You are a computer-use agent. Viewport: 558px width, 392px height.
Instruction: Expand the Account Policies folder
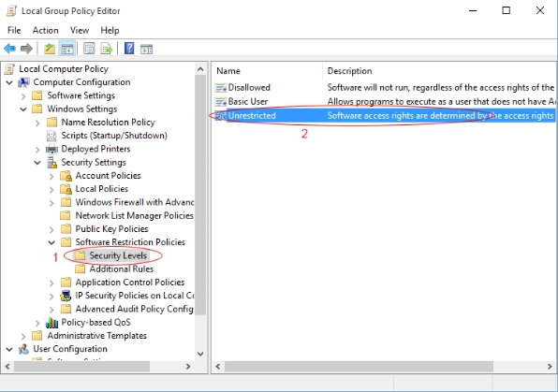tap(51, 176)
